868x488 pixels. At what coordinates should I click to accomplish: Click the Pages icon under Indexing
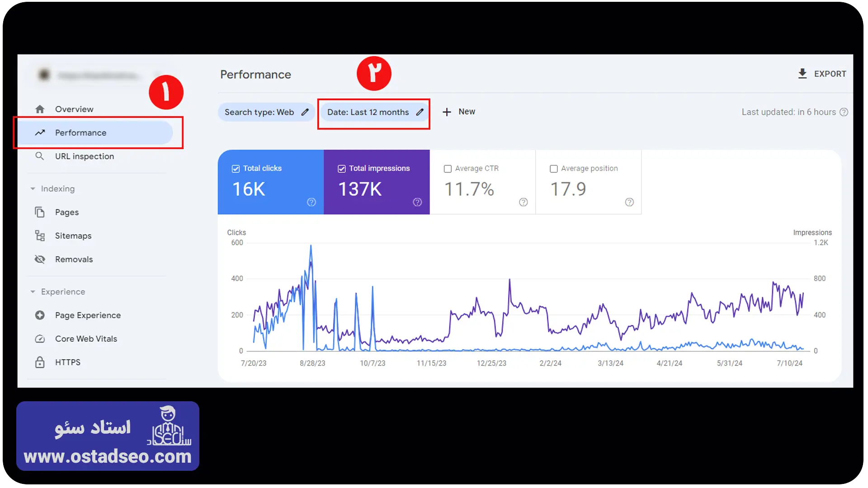[40, 212]
